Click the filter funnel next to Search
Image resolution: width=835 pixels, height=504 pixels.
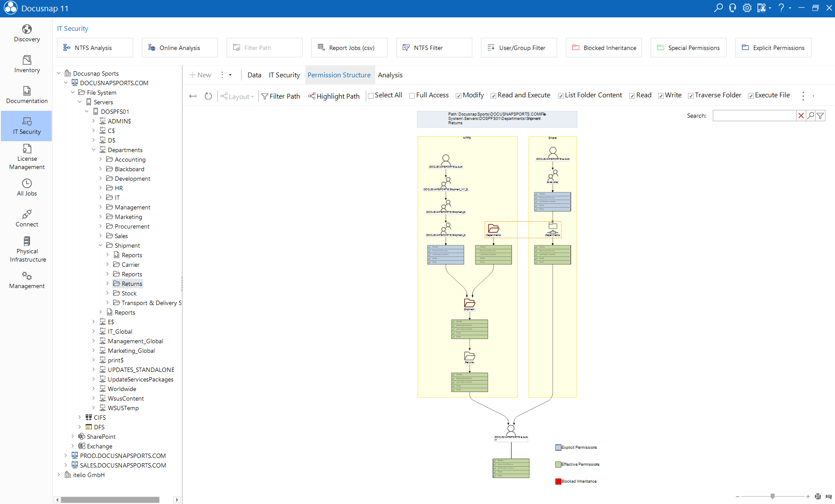(820, 116)
